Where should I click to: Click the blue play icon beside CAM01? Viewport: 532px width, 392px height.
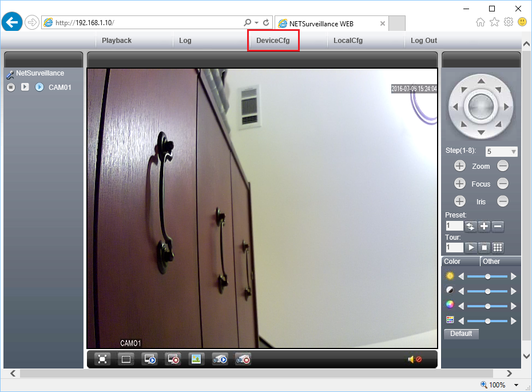pyautogui.click(x=39, y=87)
